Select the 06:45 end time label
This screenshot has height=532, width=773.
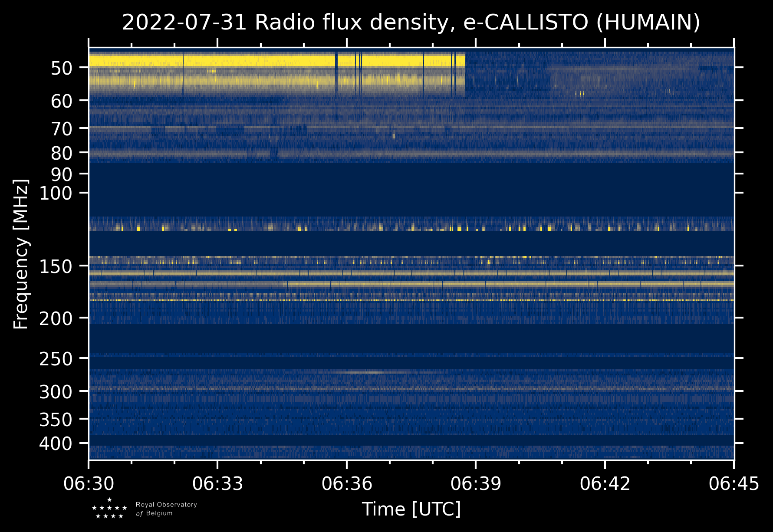click(734, 483)
